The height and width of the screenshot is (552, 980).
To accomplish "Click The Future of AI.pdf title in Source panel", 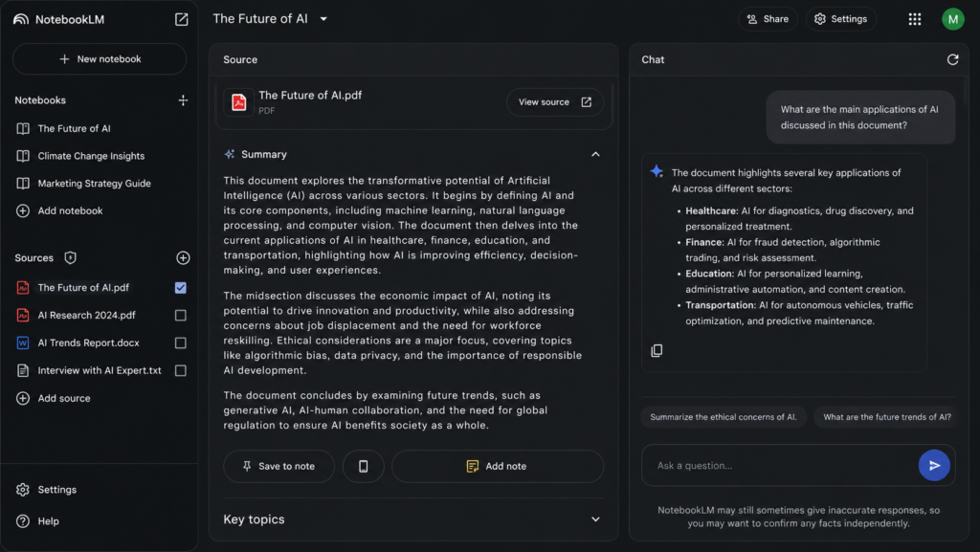I will 310,95.
